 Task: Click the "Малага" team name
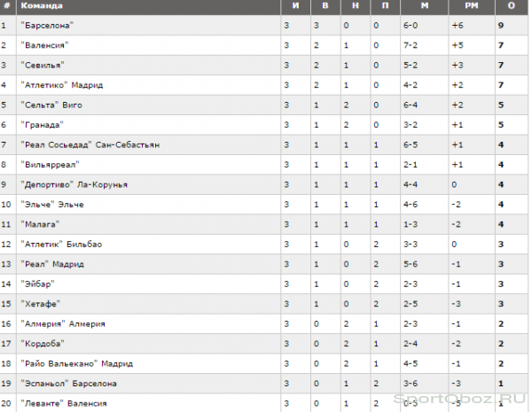click(40, 224)
